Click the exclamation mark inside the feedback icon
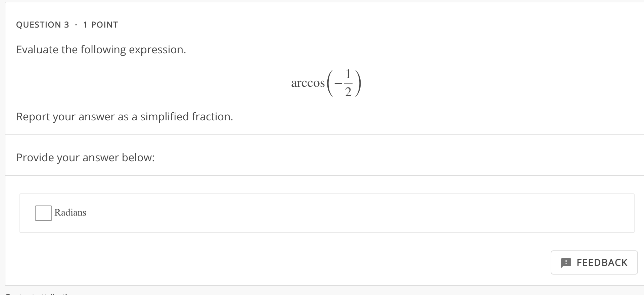The height and width of the screenshot is (295, 644). [566, 262]
